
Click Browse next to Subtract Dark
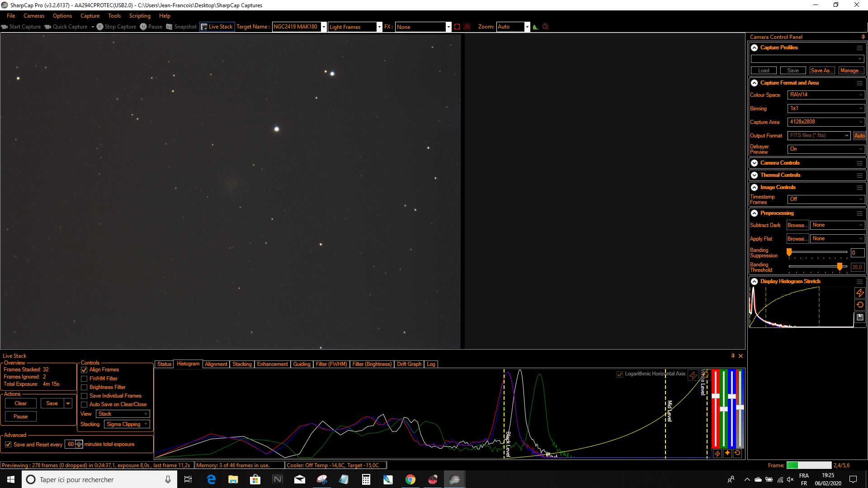[x=797, y=225]
